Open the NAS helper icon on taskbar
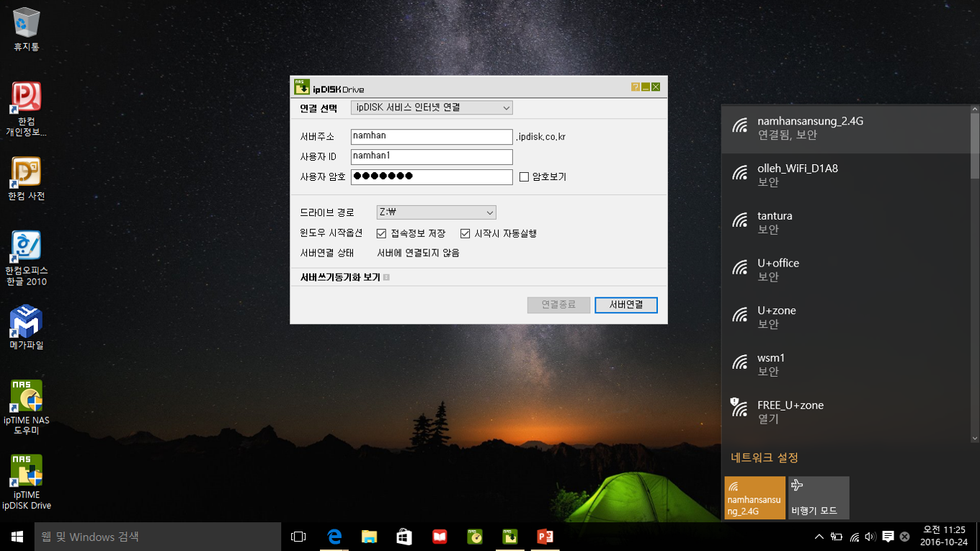 coord(475,537)
